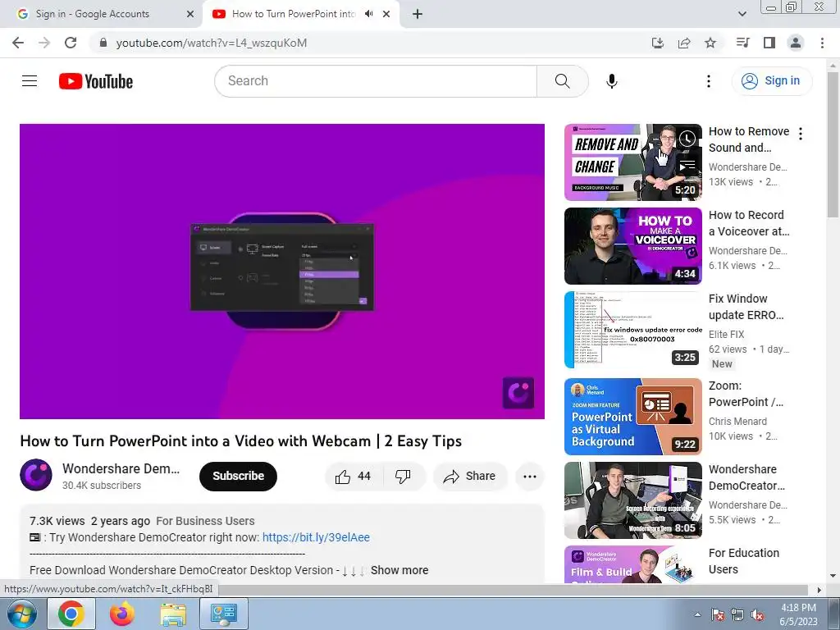Open the Windows Start button

[x=22, y=614]
